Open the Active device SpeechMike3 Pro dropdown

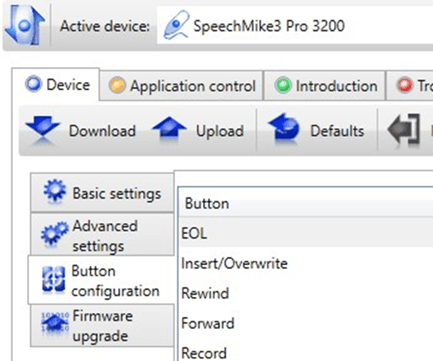[x=295, y=26]
